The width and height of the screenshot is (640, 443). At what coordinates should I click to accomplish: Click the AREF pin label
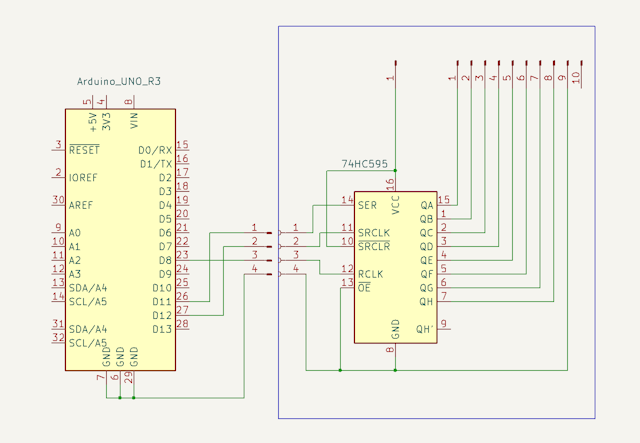81,205
